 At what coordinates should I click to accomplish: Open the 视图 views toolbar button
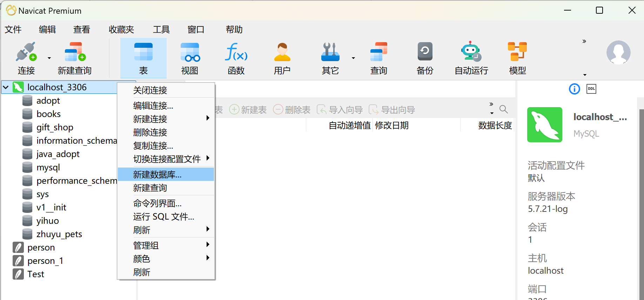pos(190,58)
